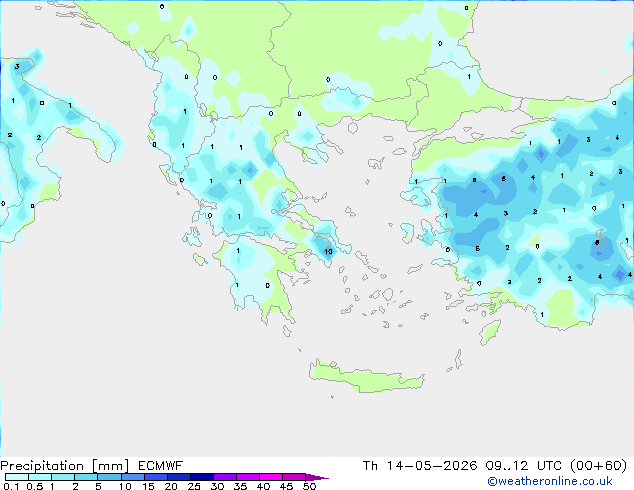Click the above-50 mm arrow tip of legend
634x490 pixels.
coord(317,477)
